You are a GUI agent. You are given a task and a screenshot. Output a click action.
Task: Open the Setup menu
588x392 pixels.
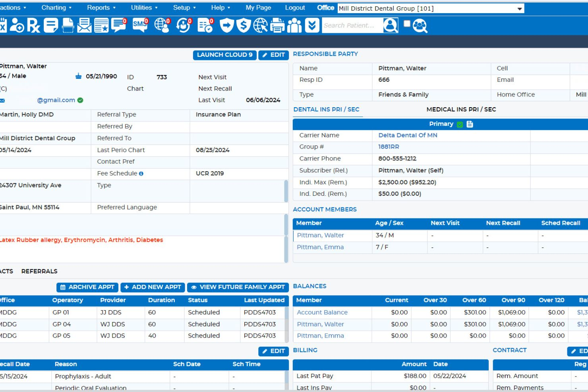click(x=184, y=8)
